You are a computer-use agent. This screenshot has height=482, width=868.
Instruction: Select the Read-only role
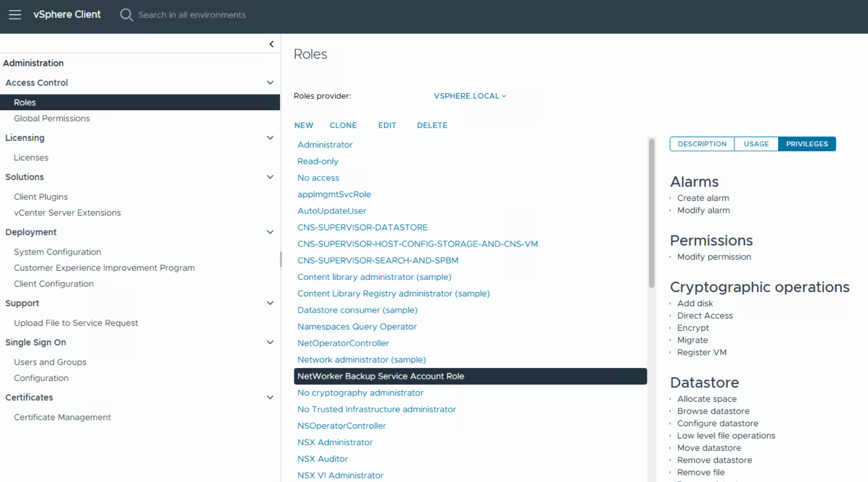pos(318,161)
